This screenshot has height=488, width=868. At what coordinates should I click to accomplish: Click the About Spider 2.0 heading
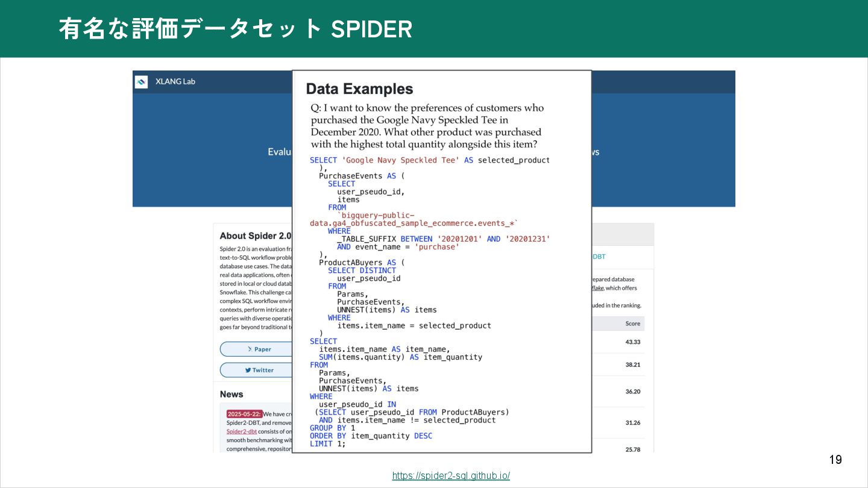pyautogui.click(x=256, y=236)
